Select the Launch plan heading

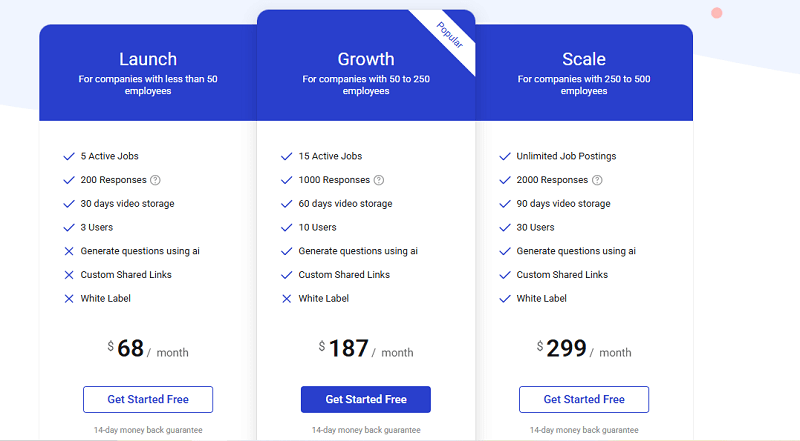pos(148,59)
